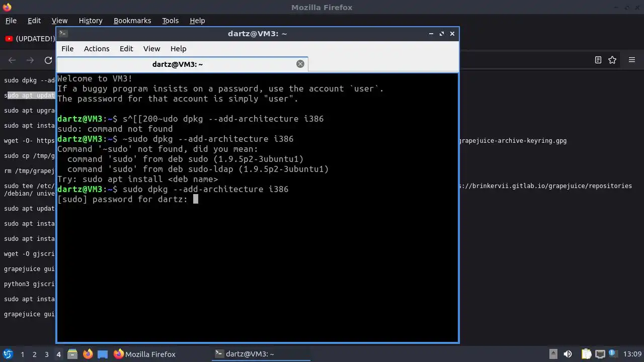644x362 pixels.
Task: Reload the Firefox page
Action: [x=48, y=60]
